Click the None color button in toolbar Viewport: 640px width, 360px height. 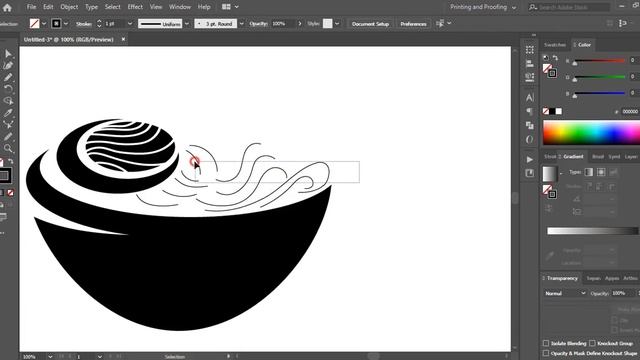tap(11, 192)
